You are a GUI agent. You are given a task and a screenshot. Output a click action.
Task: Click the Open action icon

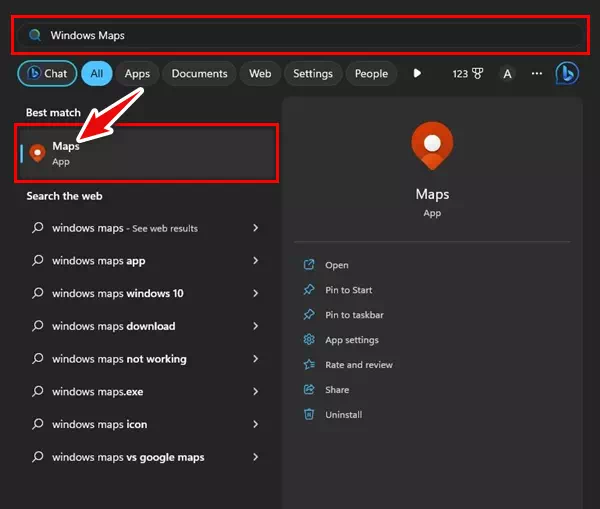point(309,265)
